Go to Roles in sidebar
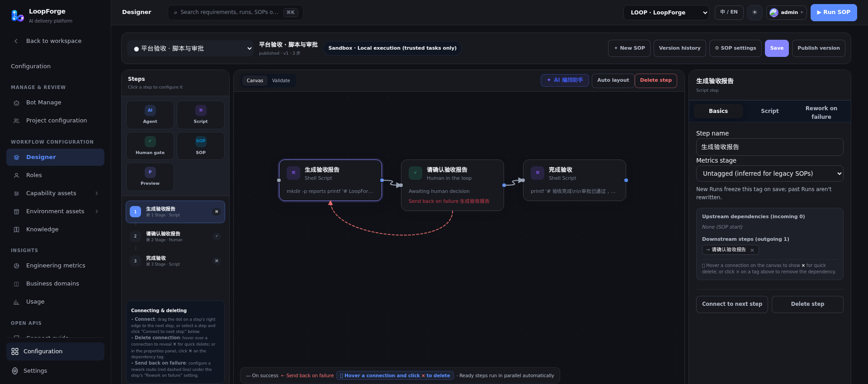The image size is (868, 384). point(55,175)
